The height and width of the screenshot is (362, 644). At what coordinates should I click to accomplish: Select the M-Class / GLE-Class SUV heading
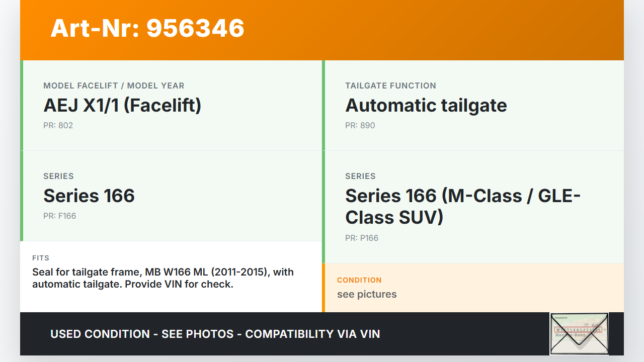click(462, 206)
